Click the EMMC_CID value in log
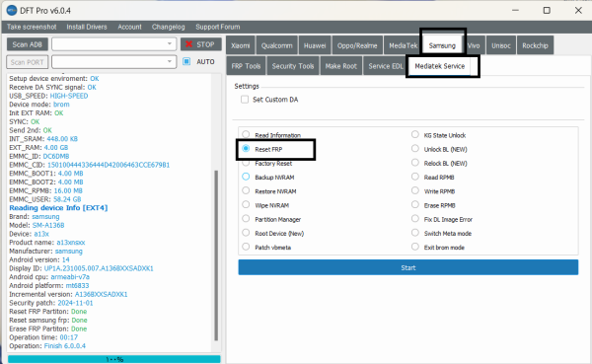The height and width of the screenshot is (364, 592). [109, 165]
